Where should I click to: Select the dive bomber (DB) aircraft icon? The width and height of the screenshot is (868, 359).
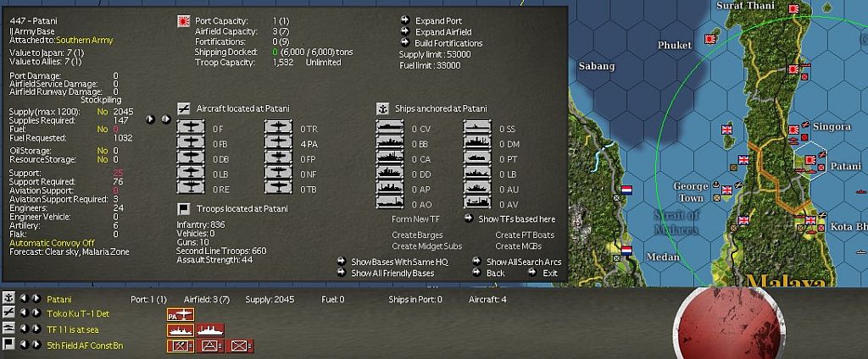(x=191, y=158)
